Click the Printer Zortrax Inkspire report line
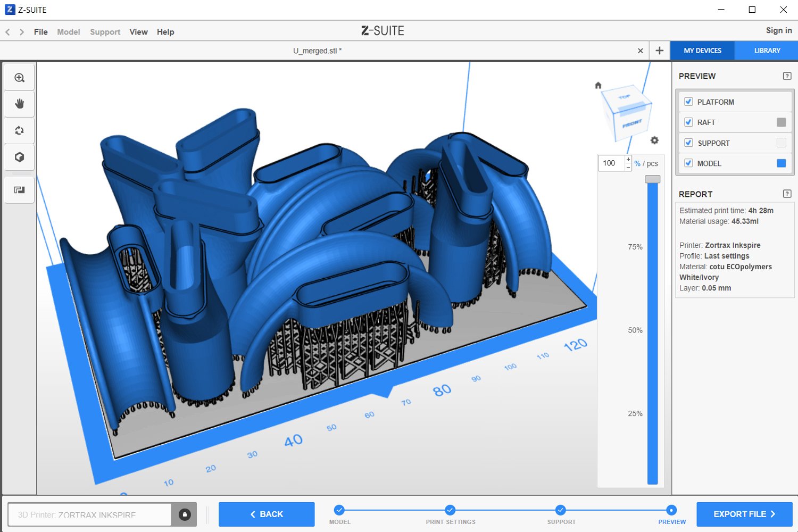The width and height of the screenshot is (798, 532). [x=720, y=245]
